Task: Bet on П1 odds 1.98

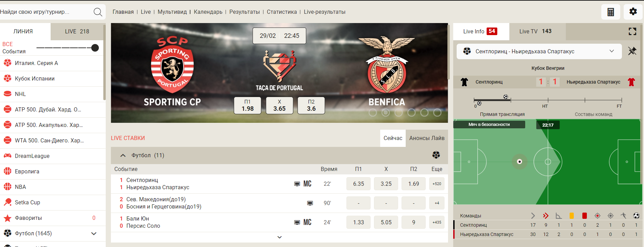Action: 248,105
